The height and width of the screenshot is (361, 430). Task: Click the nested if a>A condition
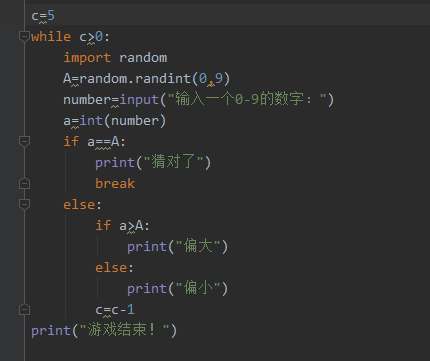[122, 226]
